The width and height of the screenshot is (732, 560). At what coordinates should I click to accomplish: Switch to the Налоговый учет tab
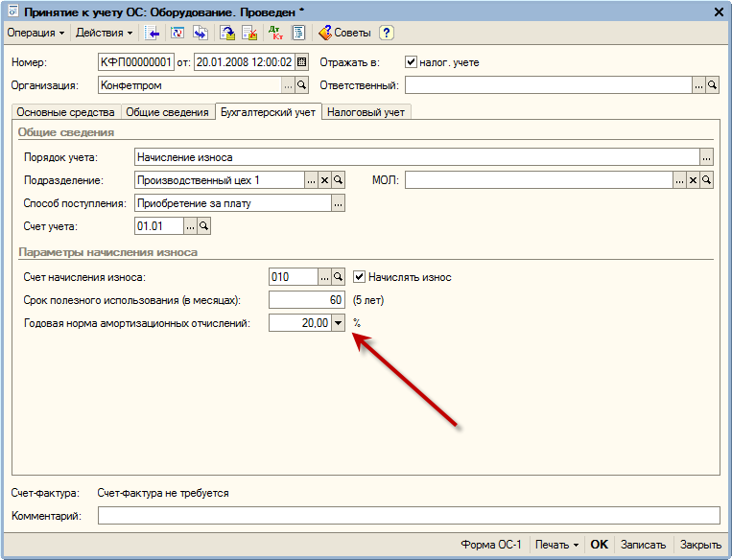coord(366,112)
